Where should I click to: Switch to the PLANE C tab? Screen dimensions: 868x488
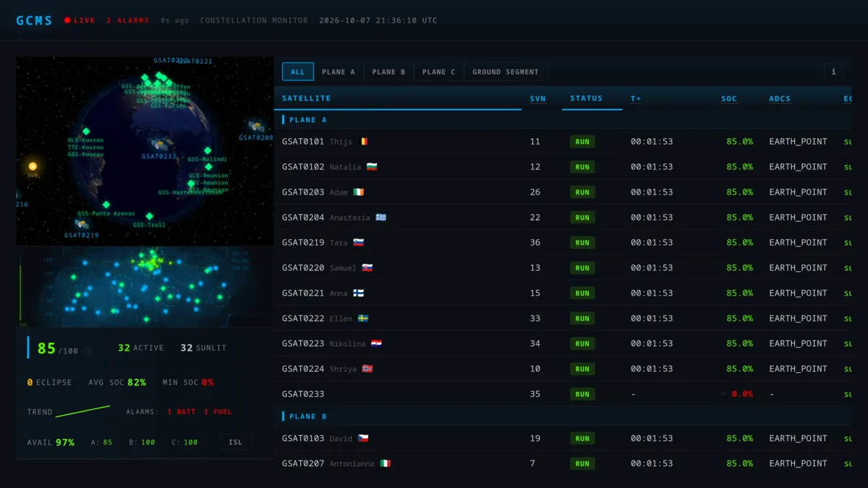click(x=439, y=72)
